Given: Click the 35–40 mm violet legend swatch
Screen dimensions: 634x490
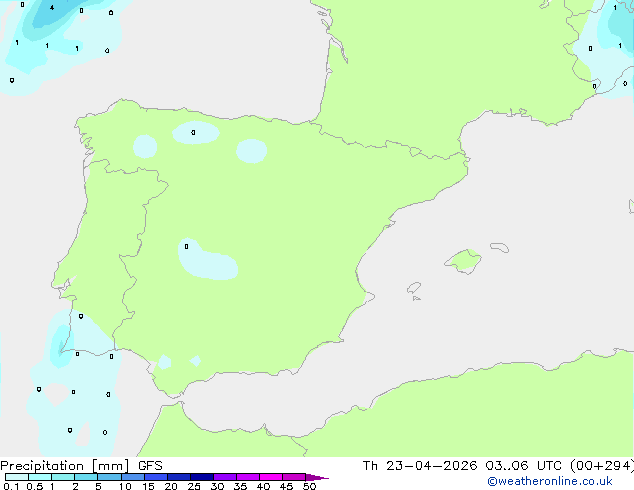Looking at the screenshot, I should point(248,477).
